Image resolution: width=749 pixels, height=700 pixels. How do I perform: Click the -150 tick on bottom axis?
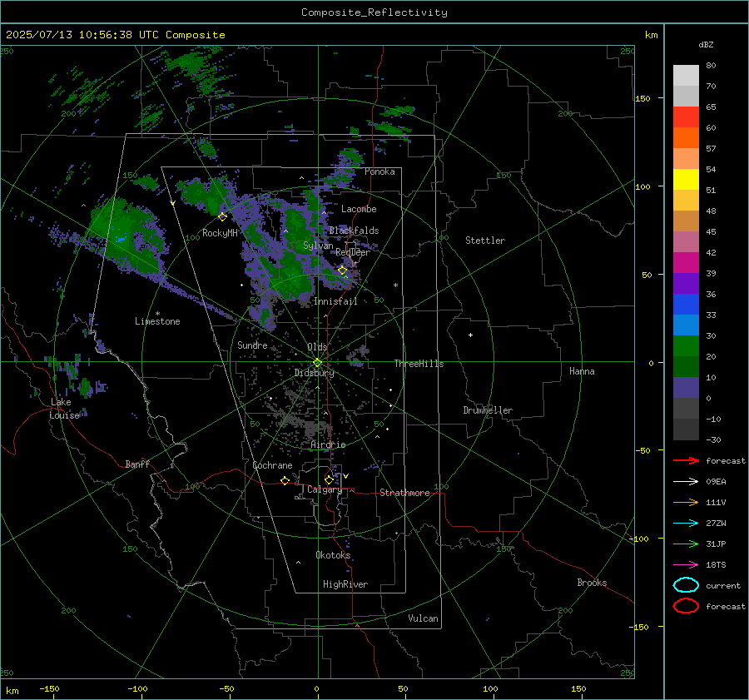(x=50, y=688)
